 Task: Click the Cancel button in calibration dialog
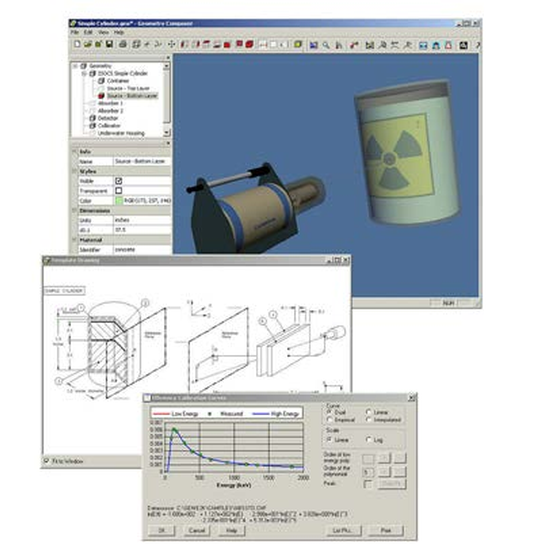pos(197,530)
